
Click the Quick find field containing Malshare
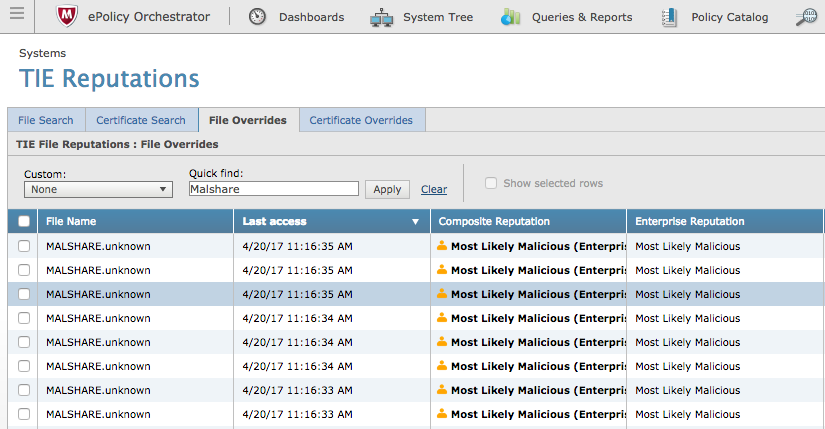[274, 189]
